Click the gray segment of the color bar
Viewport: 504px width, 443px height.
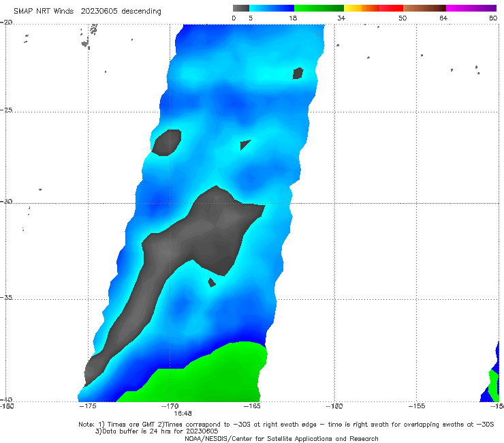241,8
